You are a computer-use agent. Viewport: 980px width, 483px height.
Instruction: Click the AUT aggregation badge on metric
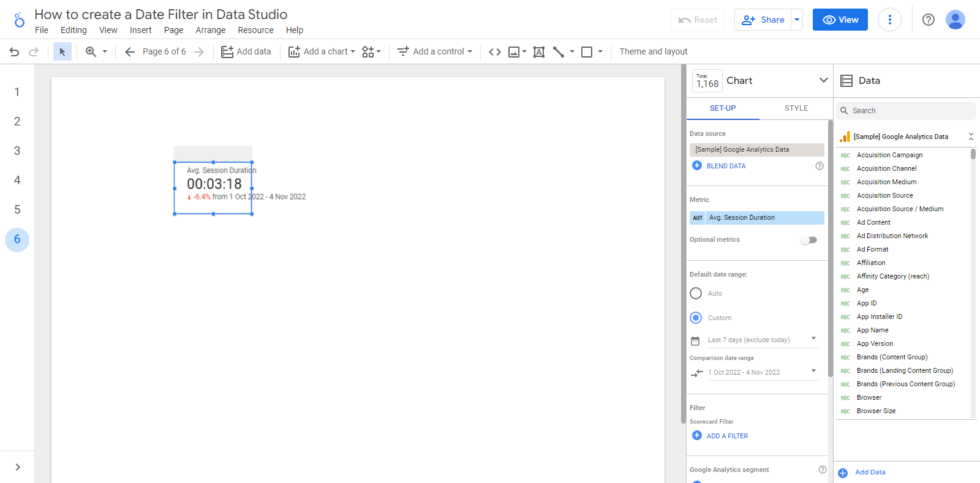pyautogui.click(x=698, y=218)
